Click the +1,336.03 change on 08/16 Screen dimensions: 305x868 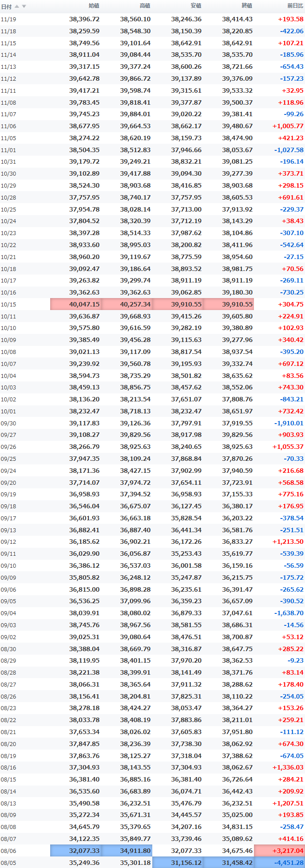[288, 767]
